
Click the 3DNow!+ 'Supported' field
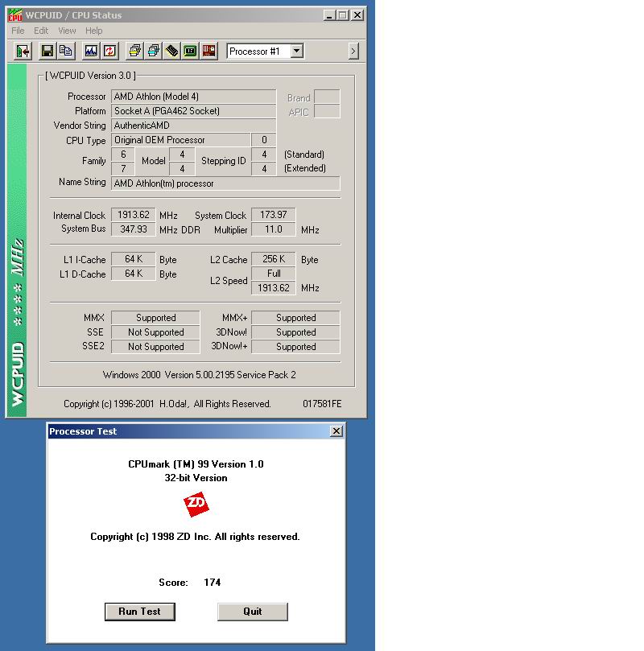pos(295,347)
